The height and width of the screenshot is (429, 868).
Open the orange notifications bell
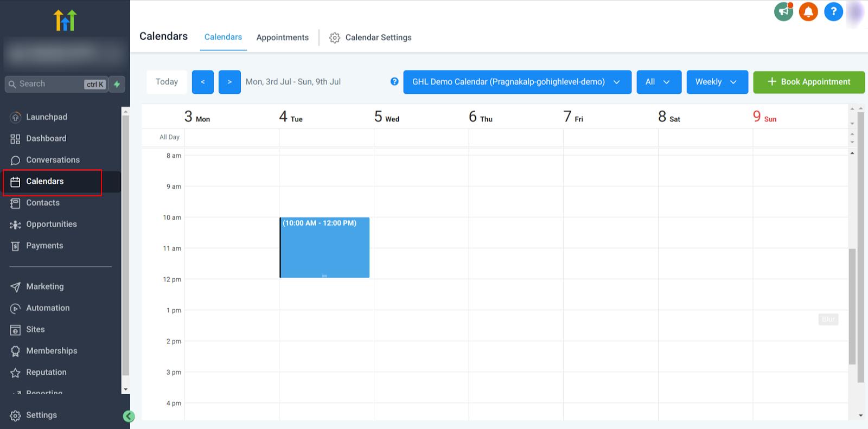coord(808,11)
